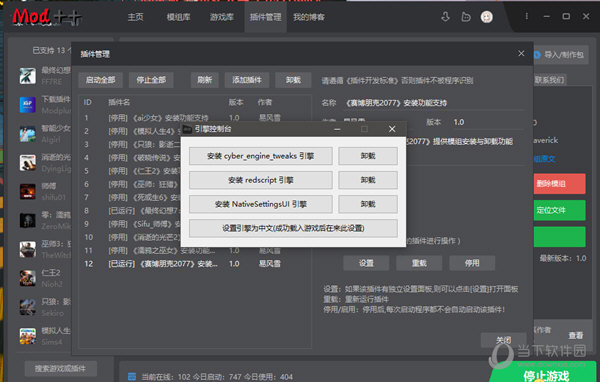Close the 插件管理 dialog with X
This screenshot has width=600, height=382.
[521, 54]
